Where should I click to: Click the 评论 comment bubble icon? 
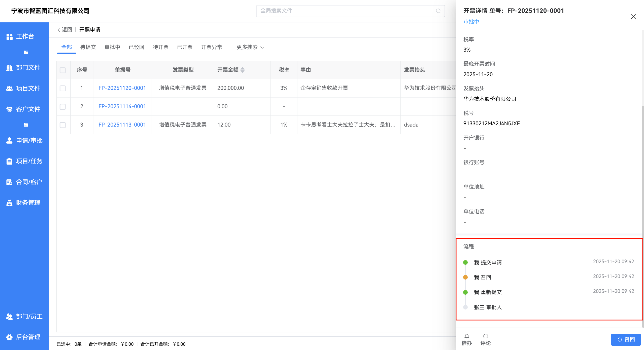point(485,336)
